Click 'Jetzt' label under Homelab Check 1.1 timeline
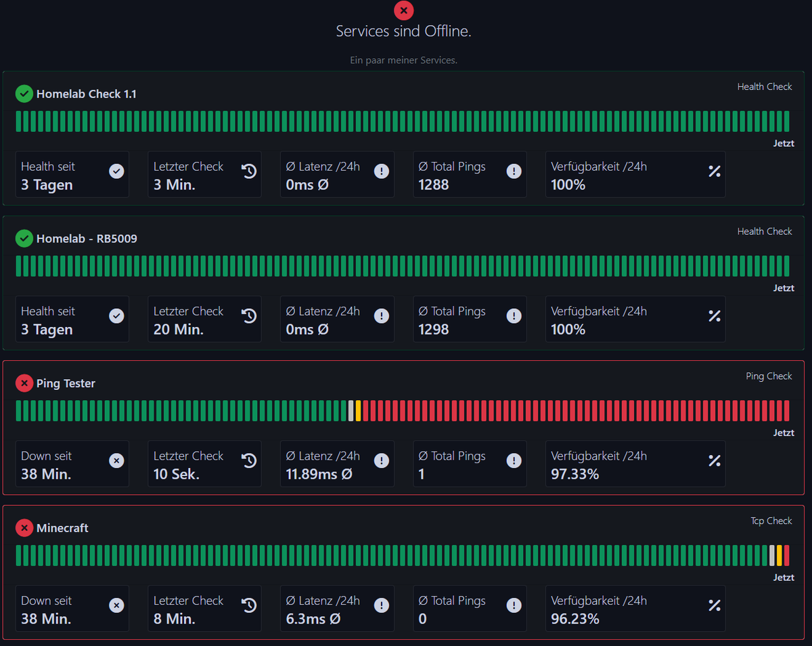812x646 pixels. click(x=784, y=144)
